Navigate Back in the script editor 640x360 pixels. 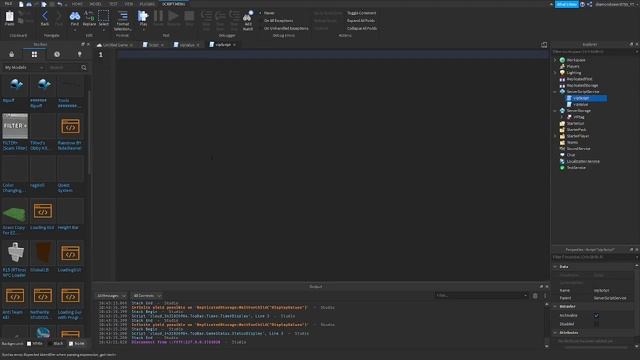click(x=45, y=19)
